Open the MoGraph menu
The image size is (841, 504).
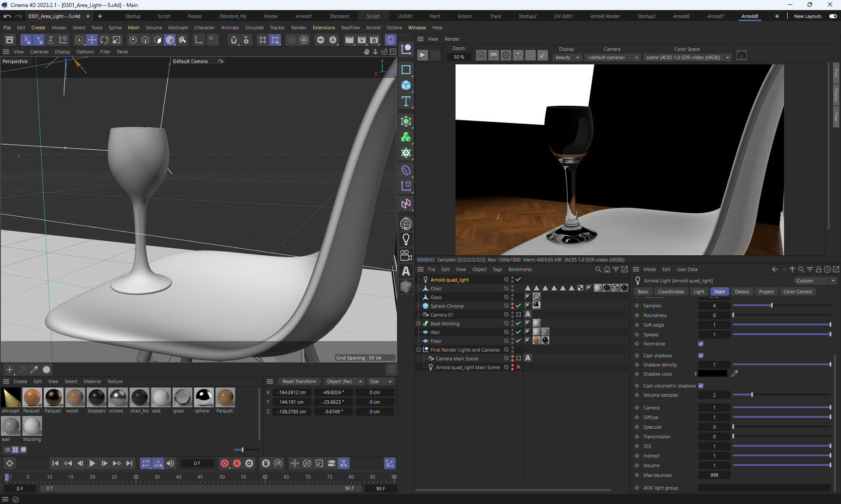(178, 28)
